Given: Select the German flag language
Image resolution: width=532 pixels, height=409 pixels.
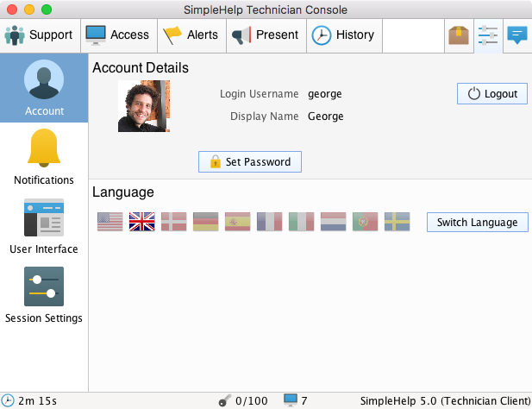Looking at the screenshot, I should click(x=205, y=222).
